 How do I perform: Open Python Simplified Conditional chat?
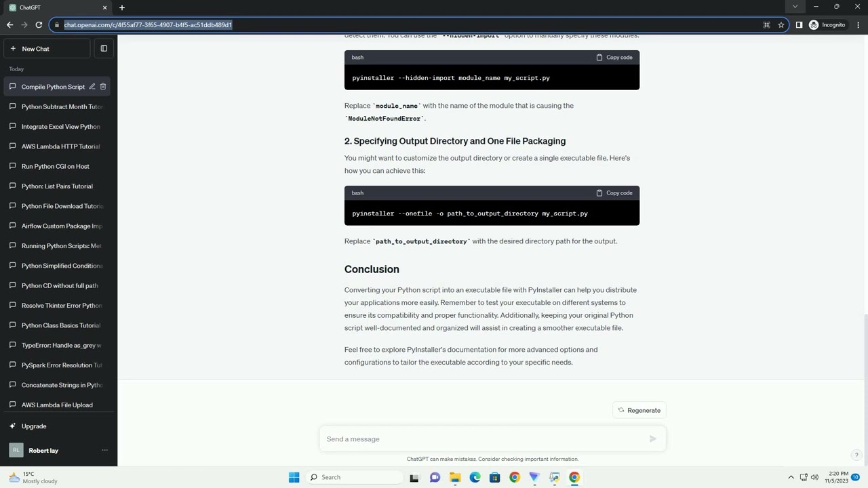58,266
